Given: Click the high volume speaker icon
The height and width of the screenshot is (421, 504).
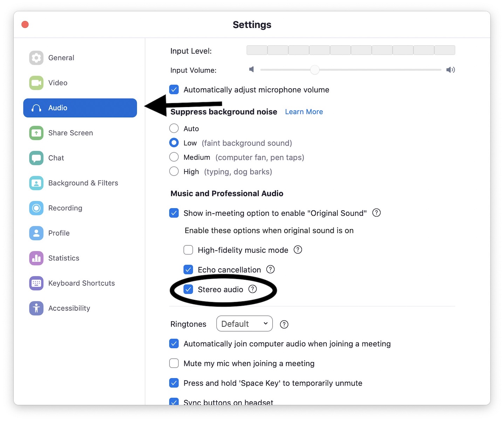Looking at the screenshot, I should click(450, 70).
